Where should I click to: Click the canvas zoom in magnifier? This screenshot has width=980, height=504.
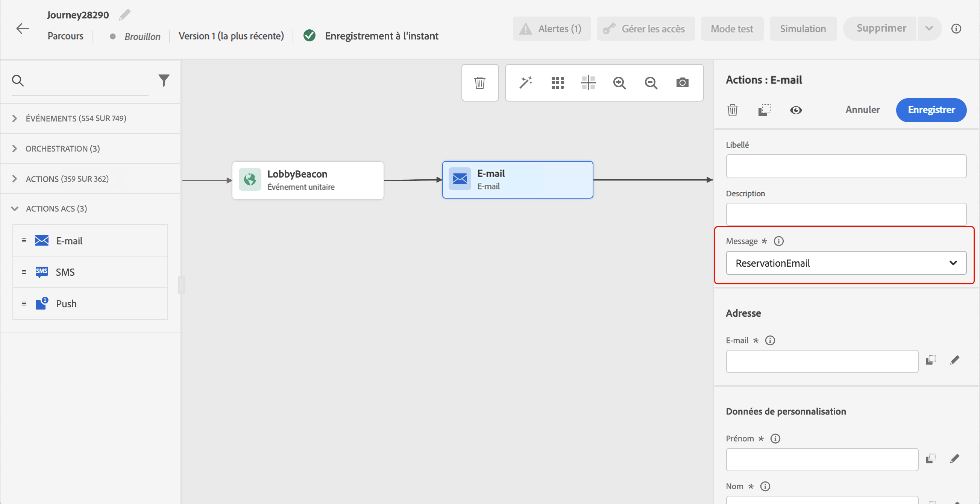619,82
